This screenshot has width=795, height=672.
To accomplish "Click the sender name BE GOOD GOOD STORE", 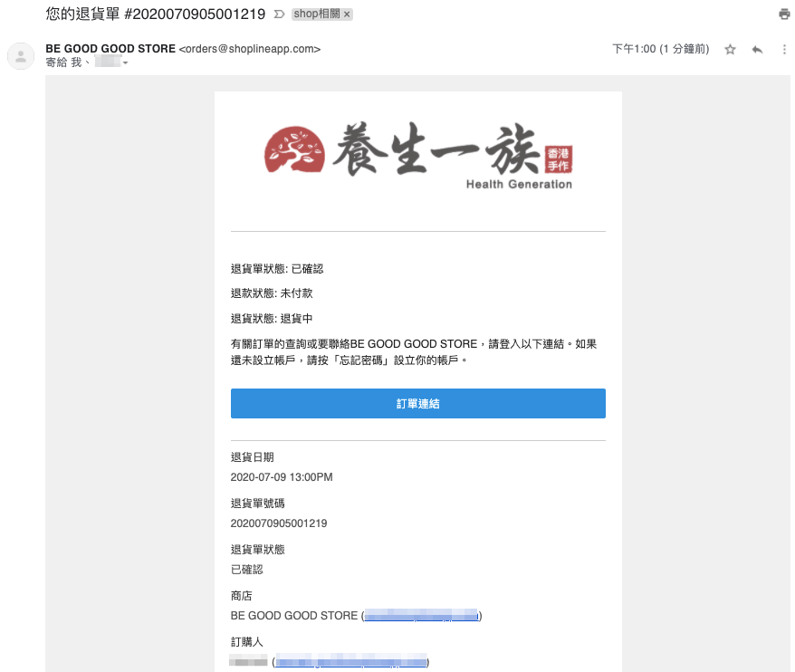I will 110,49.
